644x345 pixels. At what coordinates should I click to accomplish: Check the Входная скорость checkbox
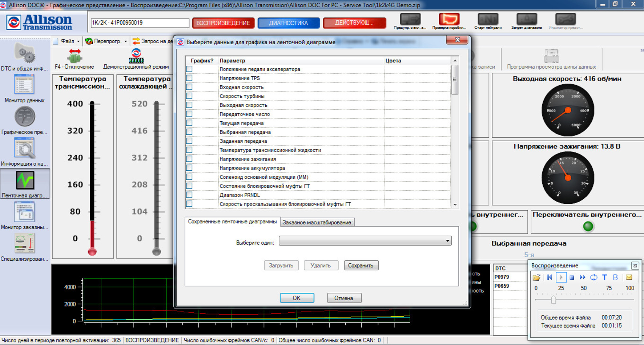tap(189, 87)
